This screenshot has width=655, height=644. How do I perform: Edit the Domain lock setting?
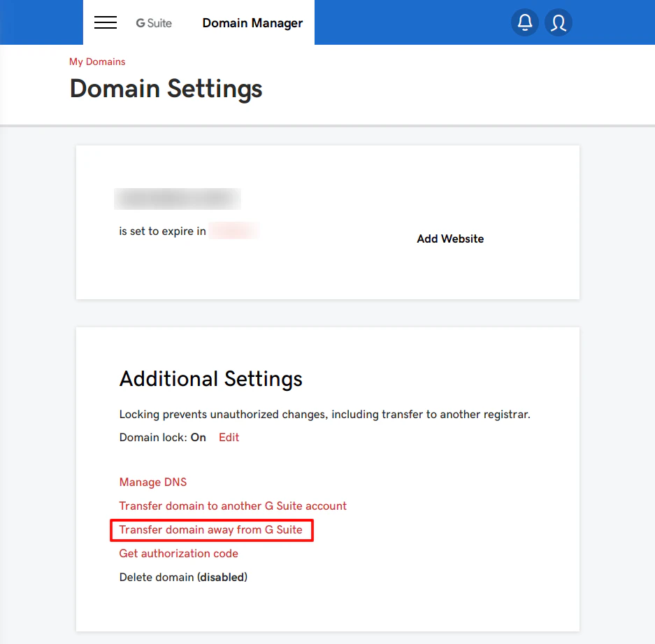[229, 437]
